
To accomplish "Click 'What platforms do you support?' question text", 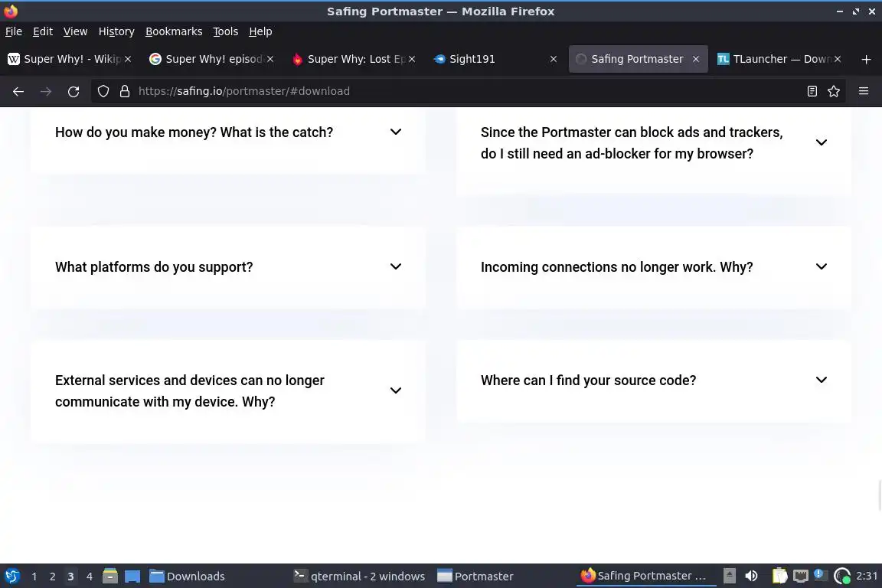I will (154, 266).
